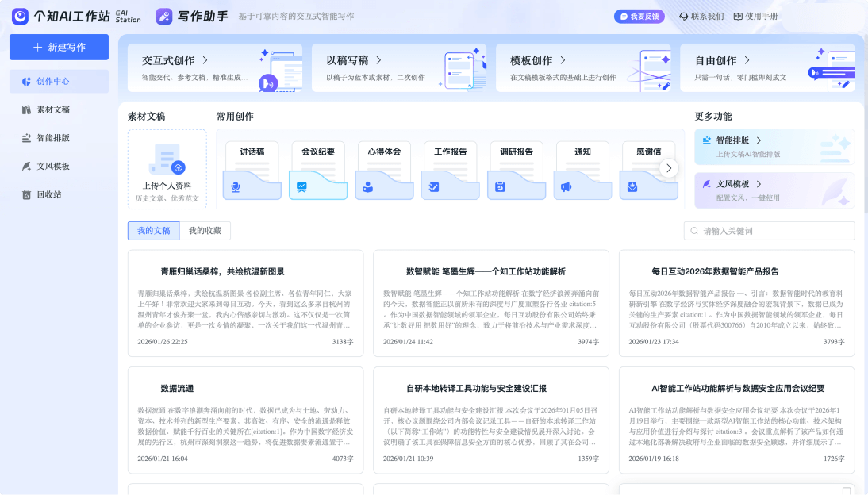Click the 新建写作 button
Viewport: 868px width, 495px height.
(x=60, y=47)
